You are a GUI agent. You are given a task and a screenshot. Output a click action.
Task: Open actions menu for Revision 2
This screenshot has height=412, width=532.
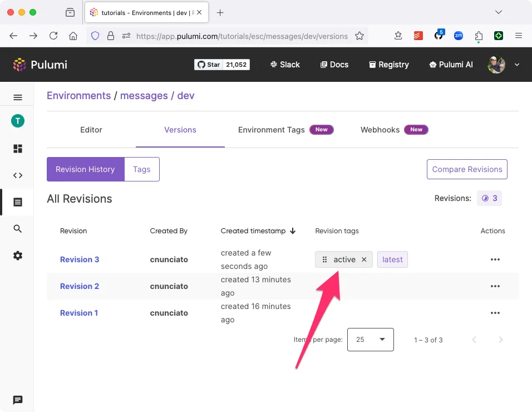[495, 286]
